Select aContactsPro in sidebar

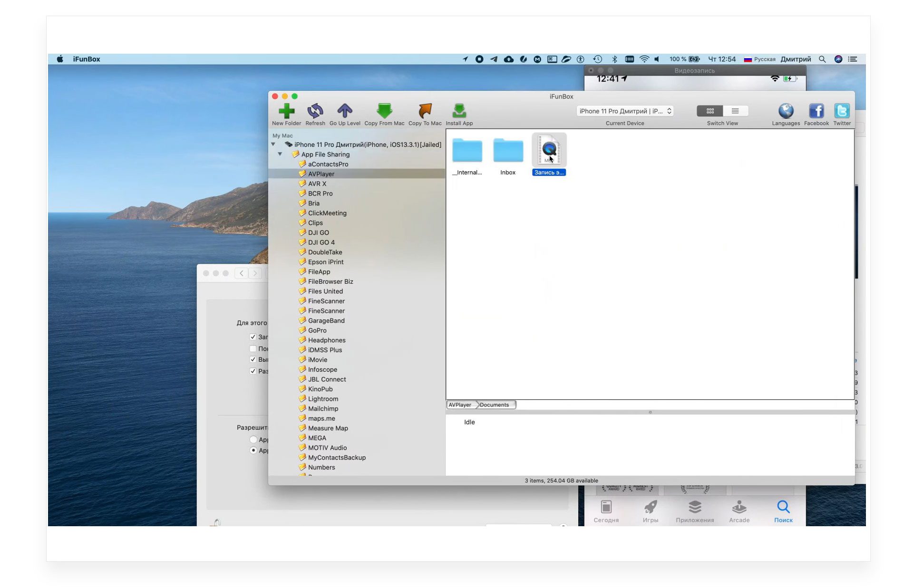[x=328, y=164]
